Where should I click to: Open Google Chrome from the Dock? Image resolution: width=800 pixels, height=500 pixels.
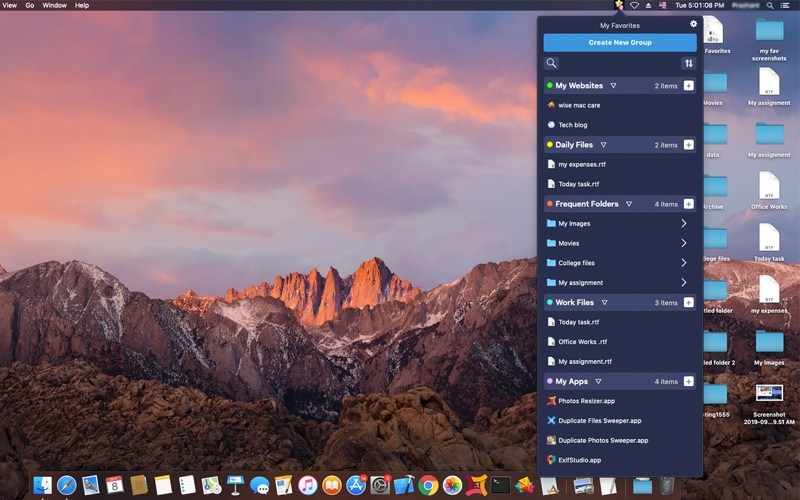pos(428,485)
